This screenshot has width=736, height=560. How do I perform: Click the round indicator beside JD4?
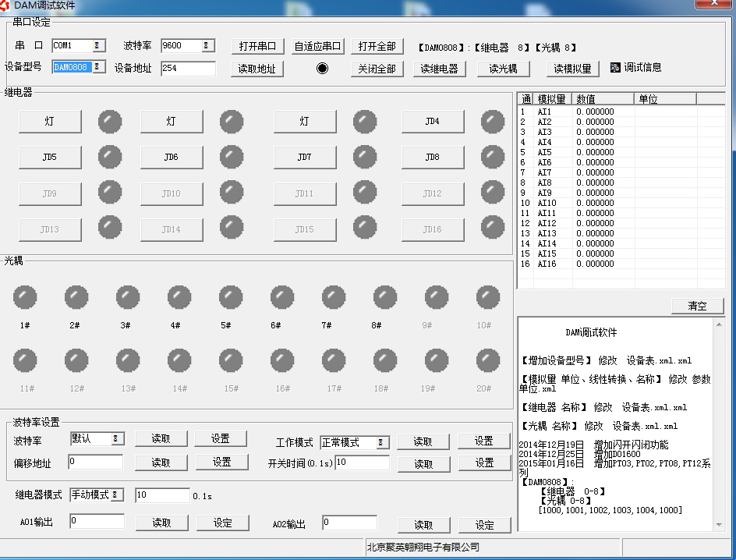pos(492,121)
